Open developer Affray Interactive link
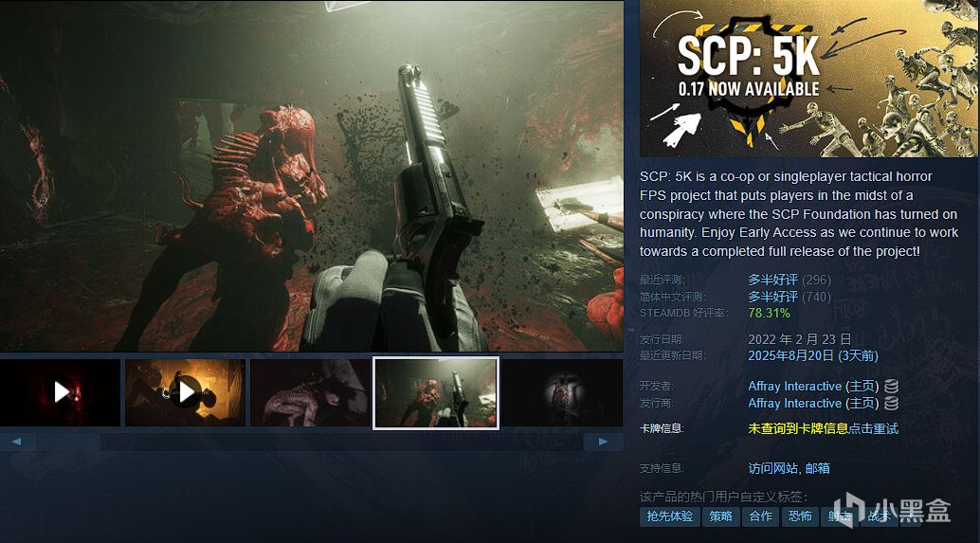 pyautogui.click(x=795, y=386)
